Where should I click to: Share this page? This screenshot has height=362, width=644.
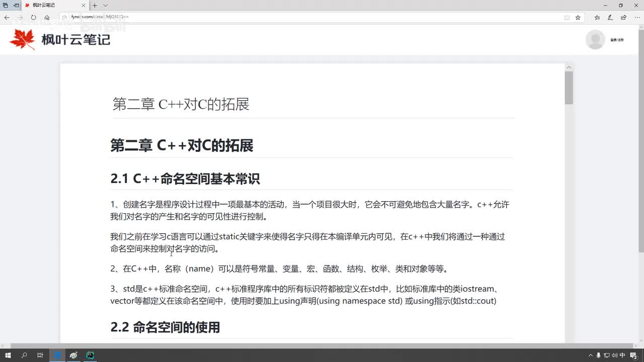[624, 17]
